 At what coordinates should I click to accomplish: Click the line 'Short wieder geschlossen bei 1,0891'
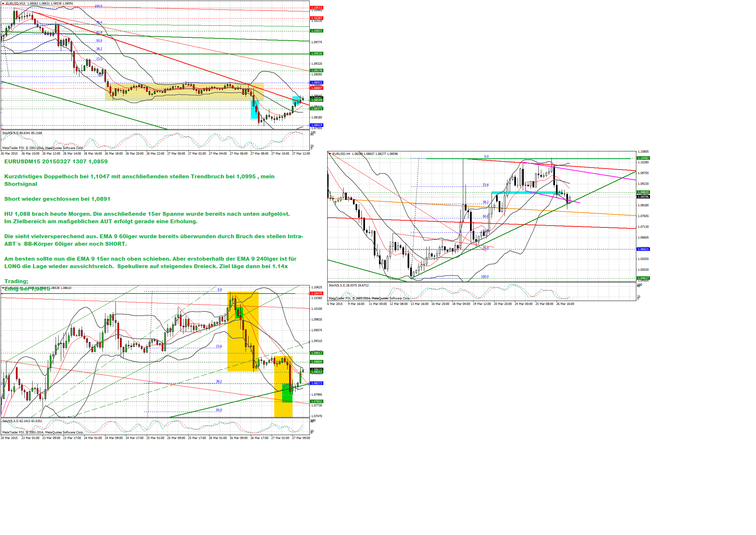tap(57, 199)
